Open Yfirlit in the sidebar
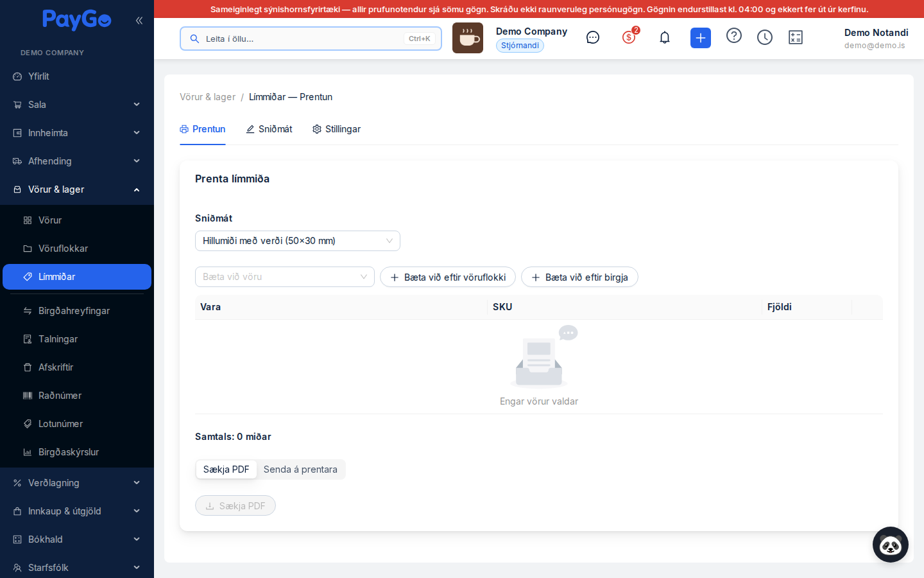Viewport: 924px width, 578px height. (x=77, y=76)
